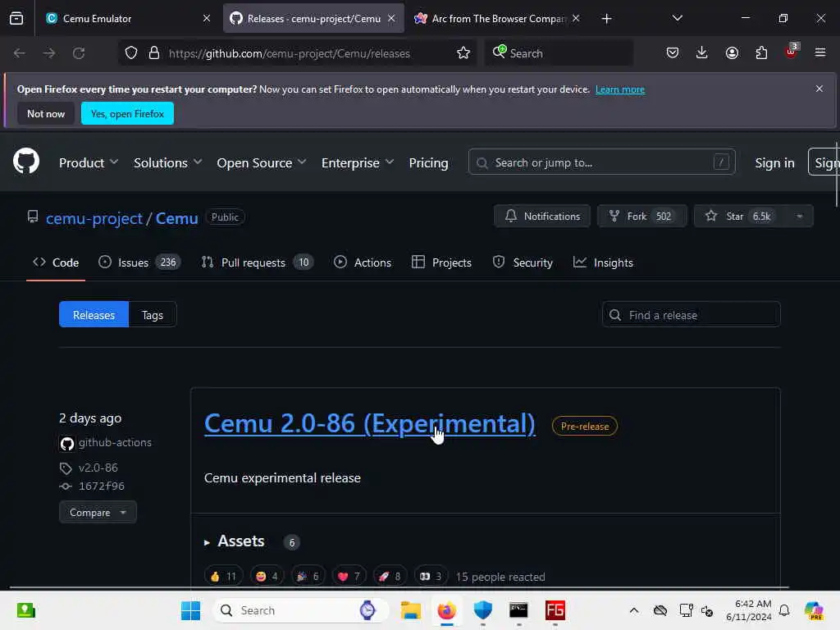The width and height of the screenshot is (840, 630).
Task: Click the Firefox taskbar icon
Action: click(447, 610)
